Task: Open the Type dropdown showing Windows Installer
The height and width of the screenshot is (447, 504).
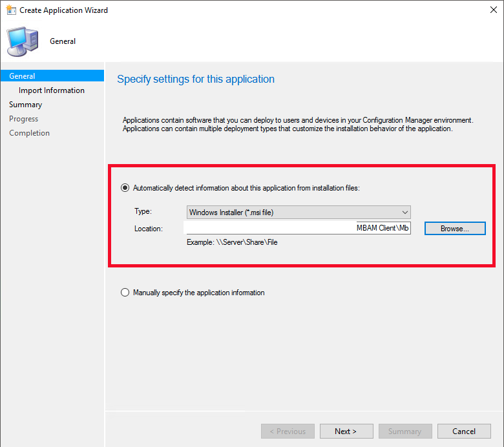Action: (x=298, y=212)
